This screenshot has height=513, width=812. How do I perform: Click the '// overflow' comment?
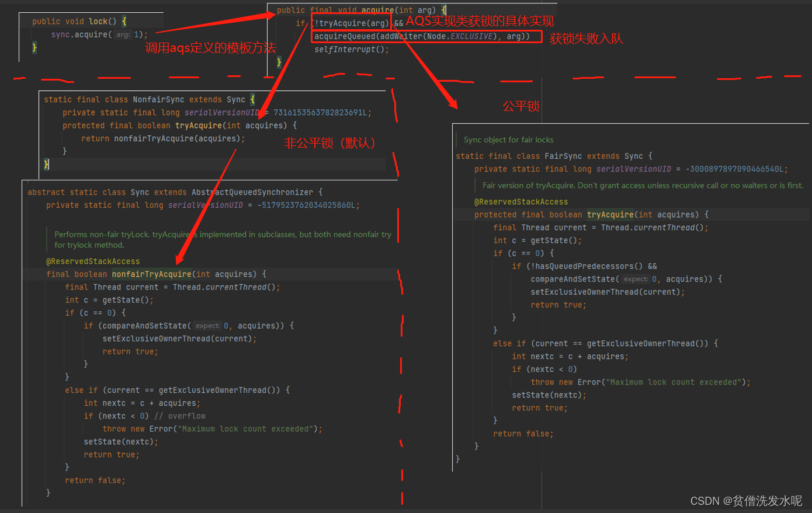tap(180, 416)
